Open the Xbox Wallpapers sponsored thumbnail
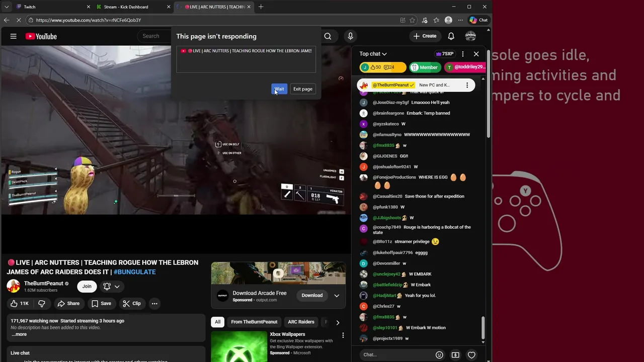The width and height of the screenshot is (644, 362). (x=239, y=347)
